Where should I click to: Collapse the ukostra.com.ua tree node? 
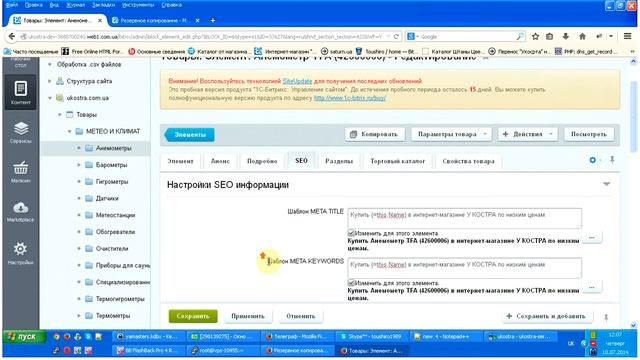point(50,98)
